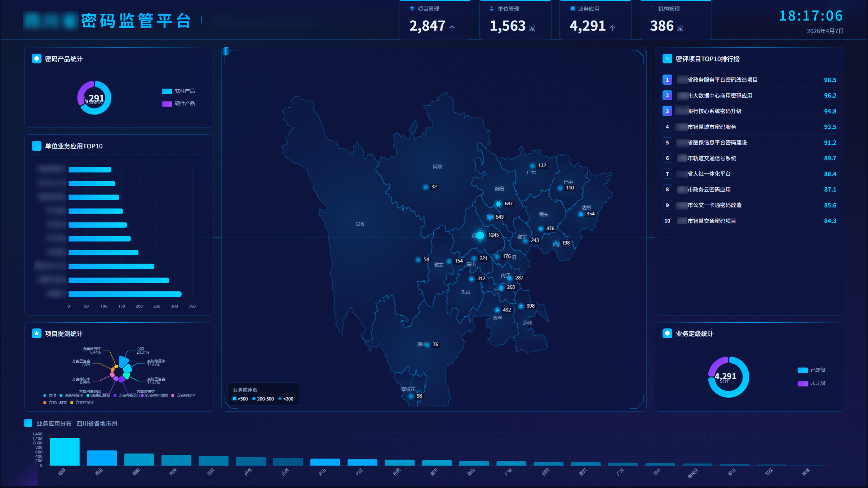Select the >500 map legend filter
The height and width of the screenshot is (488, 868).
tap(240, 399)
